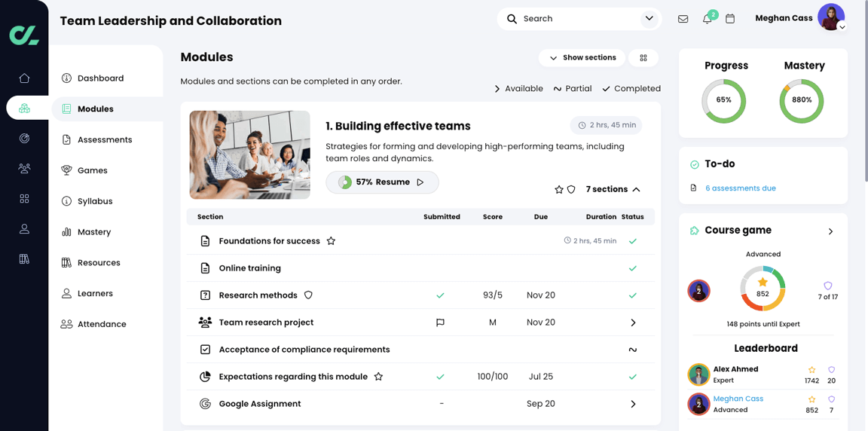This screenshot has width=868, height=431.
Task: Switch to grid view icon
Action: (x=643, y=57)
